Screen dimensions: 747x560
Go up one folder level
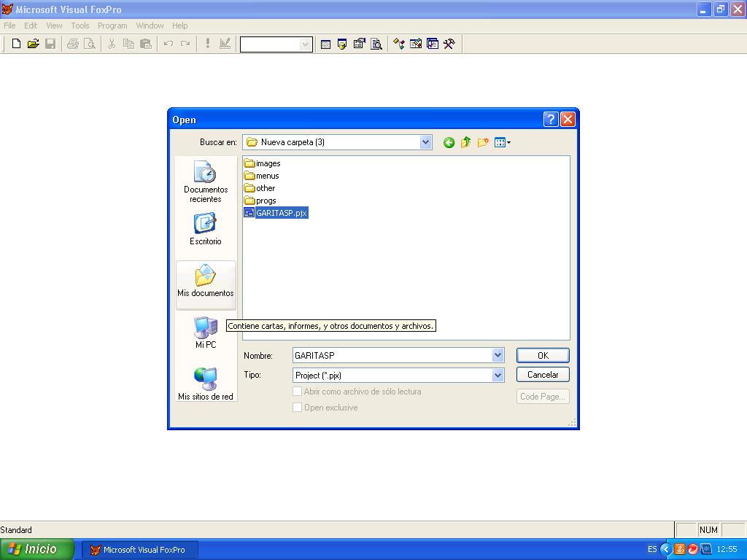(x=465, y=142)
